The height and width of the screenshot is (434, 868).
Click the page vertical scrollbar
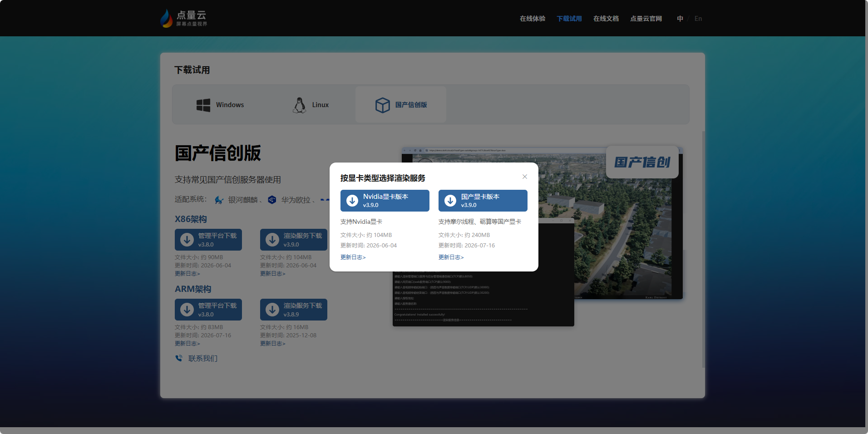[x=703, y=250]
